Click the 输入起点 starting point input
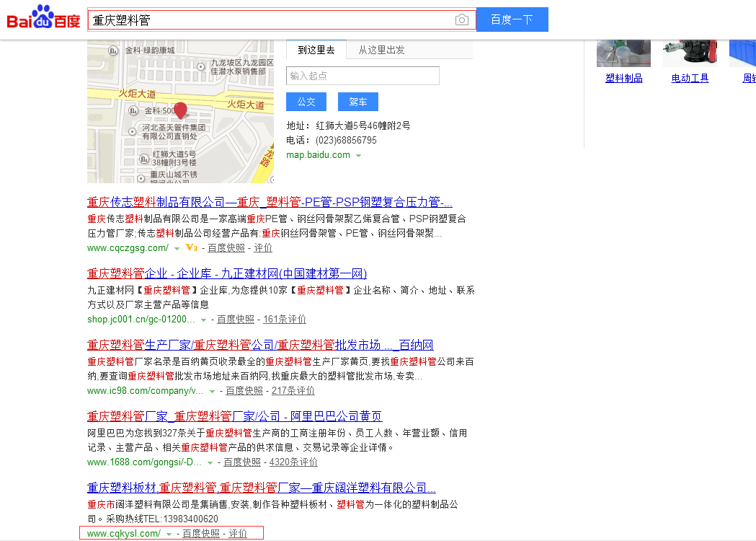 point(363,75)
